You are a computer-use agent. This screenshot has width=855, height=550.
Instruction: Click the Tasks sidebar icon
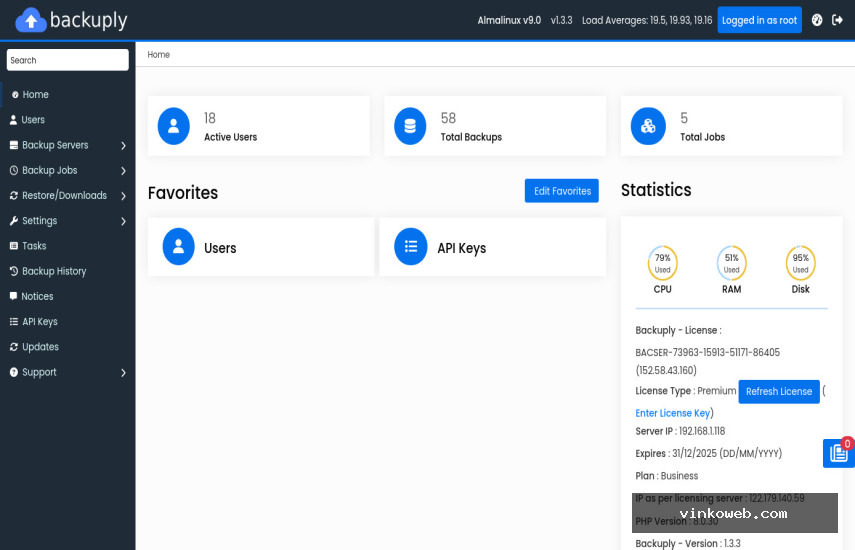click(x=14, y=246)
